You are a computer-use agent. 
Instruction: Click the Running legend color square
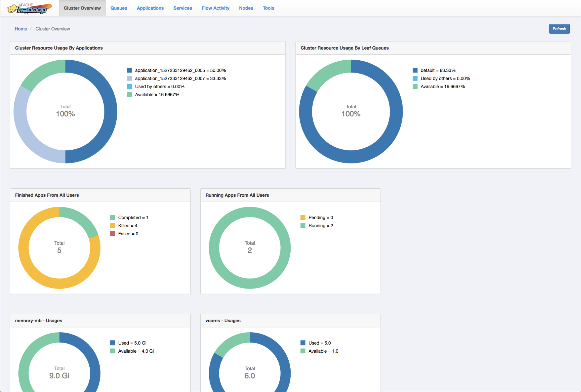(303, 226)
